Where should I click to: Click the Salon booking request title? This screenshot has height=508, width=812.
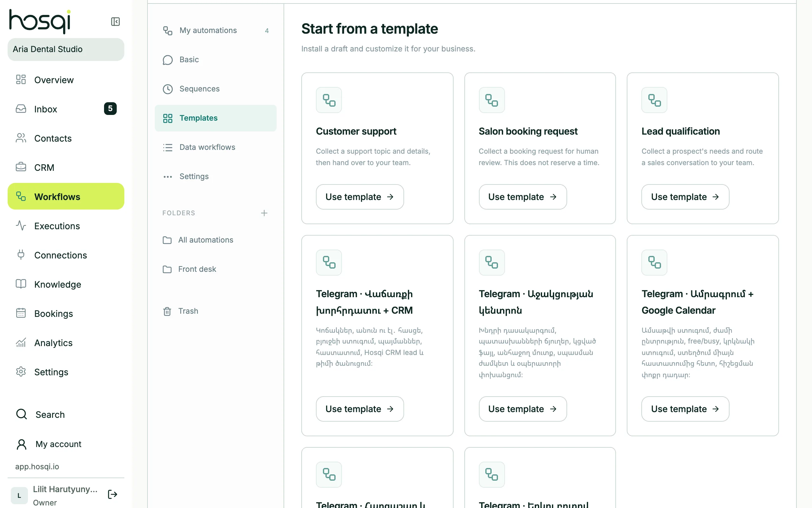(528, 131)
